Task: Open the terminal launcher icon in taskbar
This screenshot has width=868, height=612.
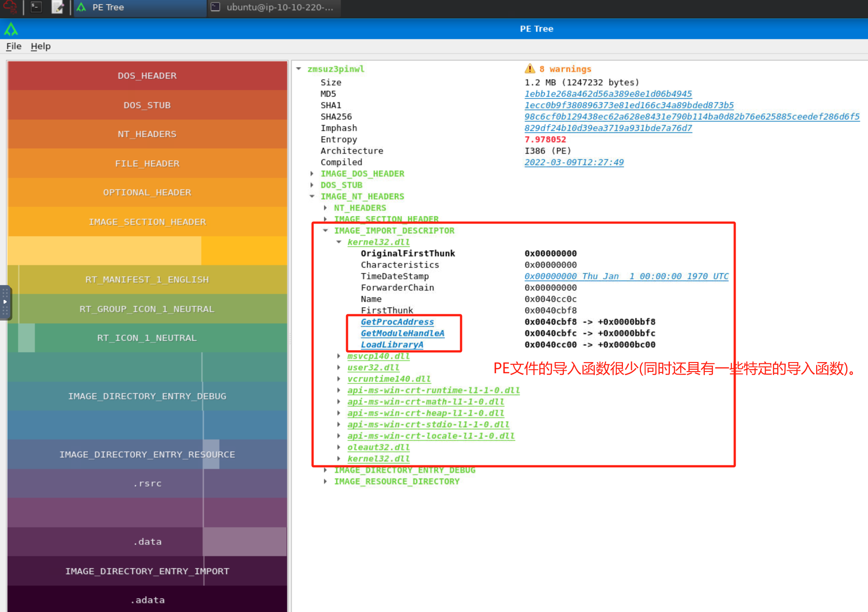Action: [x=36, y=7]
